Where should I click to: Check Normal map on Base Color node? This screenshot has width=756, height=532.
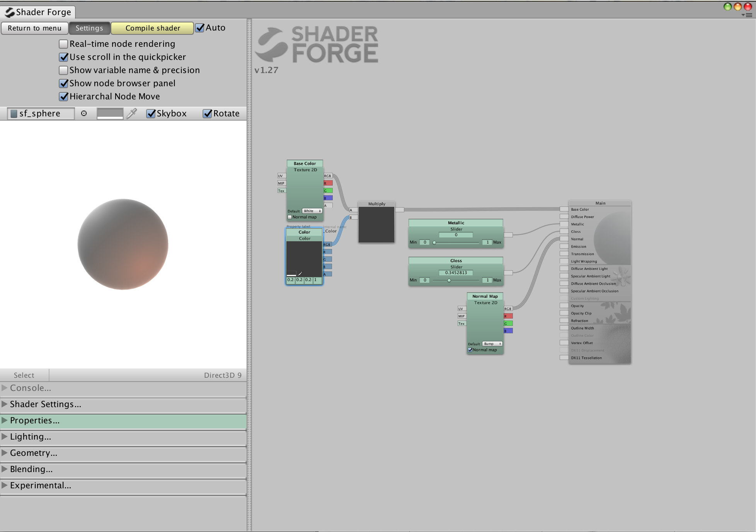click(x=289, y=217)
